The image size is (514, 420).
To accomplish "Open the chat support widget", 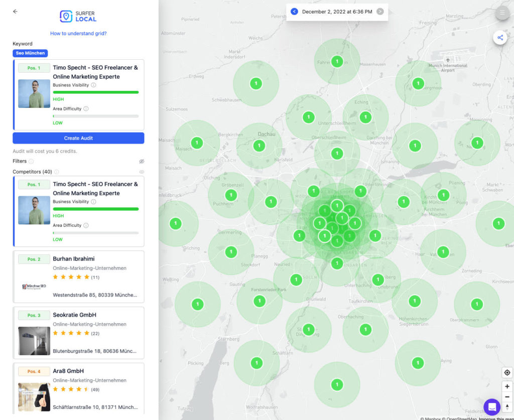I will [492, 407].
